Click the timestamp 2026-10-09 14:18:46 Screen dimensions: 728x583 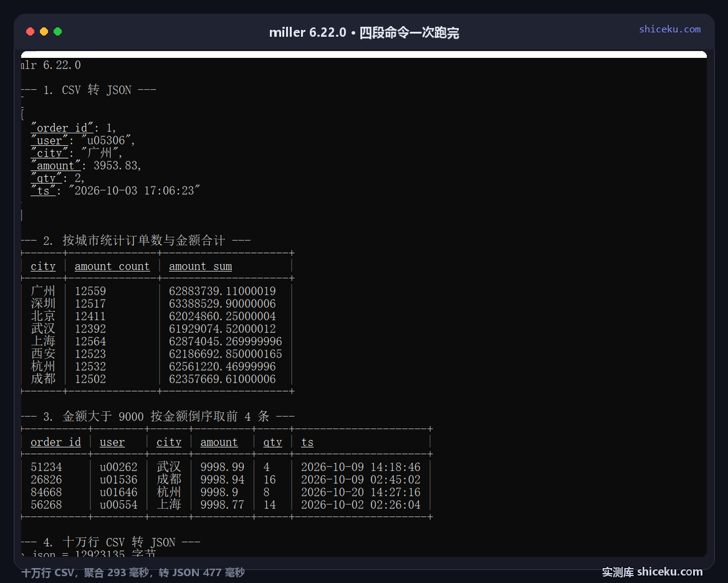(x=360, y=467)
